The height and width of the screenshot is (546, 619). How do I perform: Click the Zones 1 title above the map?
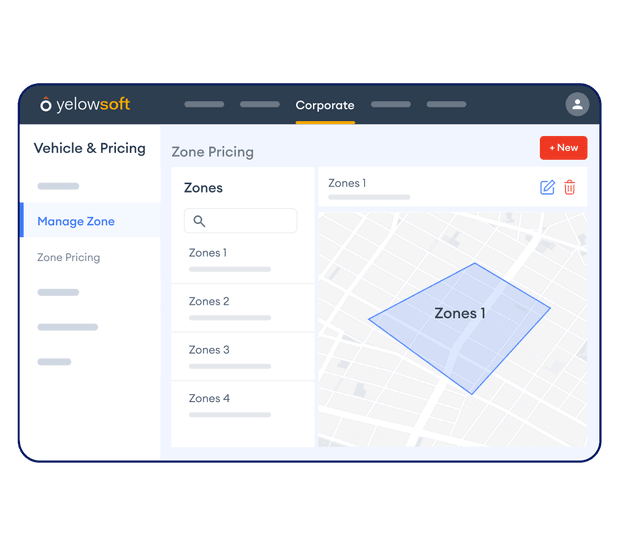[x=347, y=183]
